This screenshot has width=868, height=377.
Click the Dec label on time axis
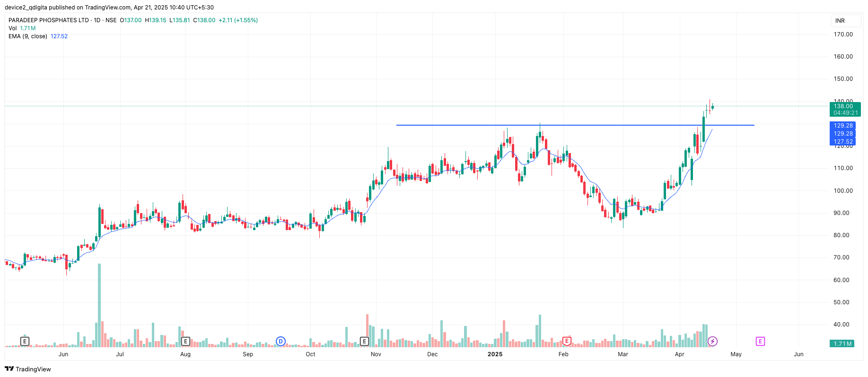(x=432, y=354)
